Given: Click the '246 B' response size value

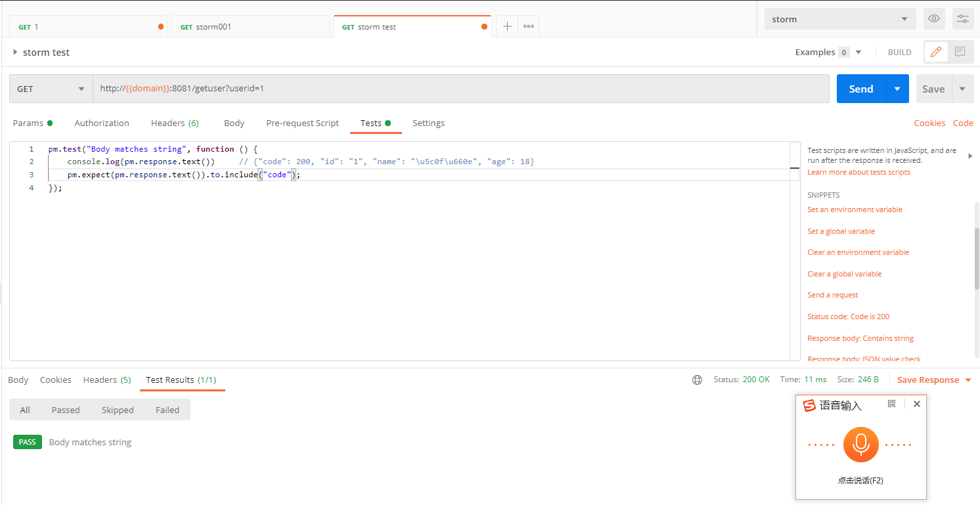Looking at the screenshot, I should (x=868, y=380).
